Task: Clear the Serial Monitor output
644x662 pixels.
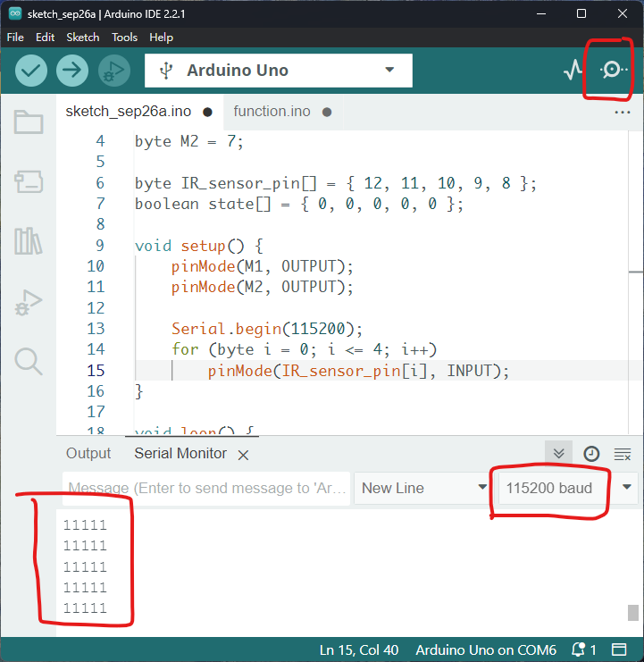Action: click(x=623, y=454)
